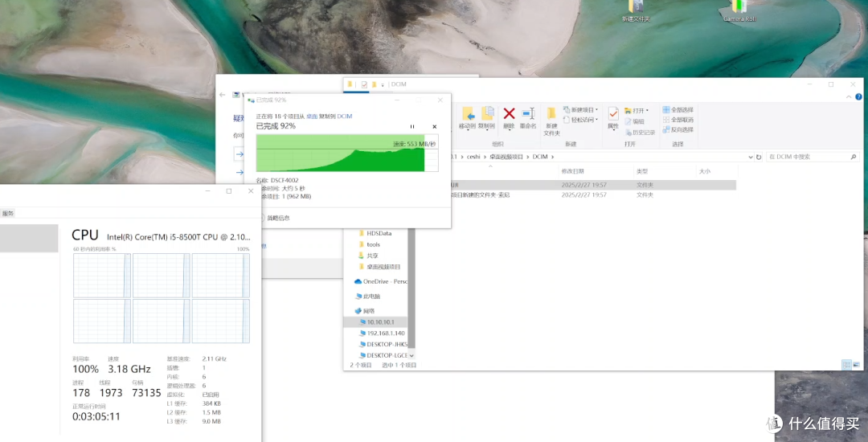Click 全部选择 (Select all) in the ribbon
This screenshot has width=868, height=442.
(678, 109)
